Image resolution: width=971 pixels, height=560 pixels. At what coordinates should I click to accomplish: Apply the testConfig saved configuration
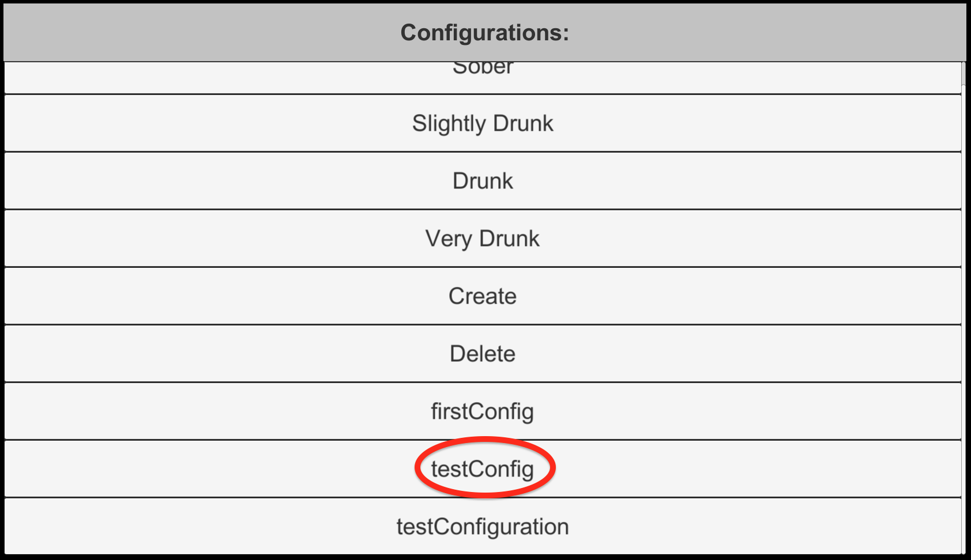(483, 469)
